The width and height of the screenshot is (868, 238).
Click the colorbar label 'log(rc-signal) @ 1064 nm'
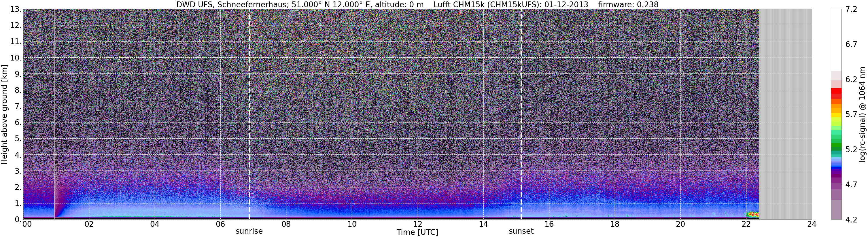tap(862, 114)
